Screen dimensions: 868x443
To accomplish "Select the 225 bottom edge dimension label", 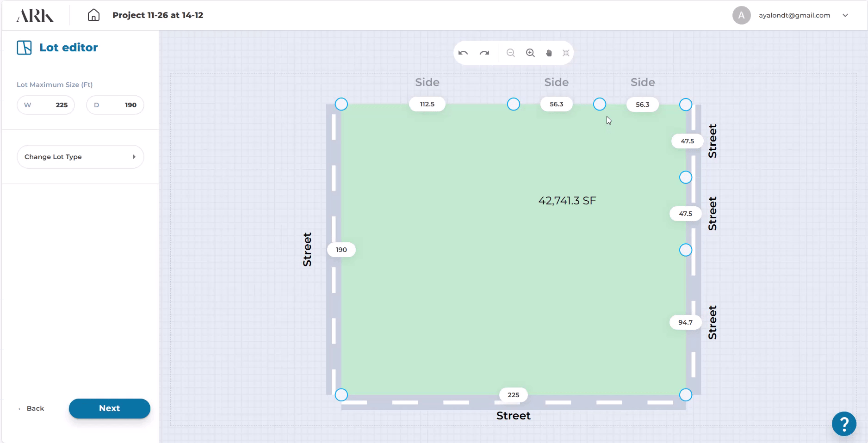I will 513,395.
